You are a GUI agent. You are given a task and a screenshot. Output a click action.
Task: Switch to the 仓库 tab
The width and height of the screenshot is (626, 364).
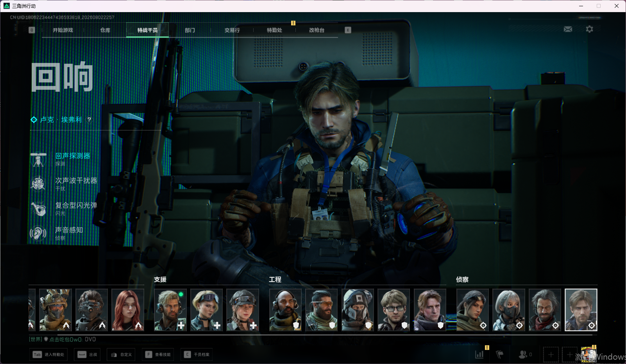[x=105, y=30]
